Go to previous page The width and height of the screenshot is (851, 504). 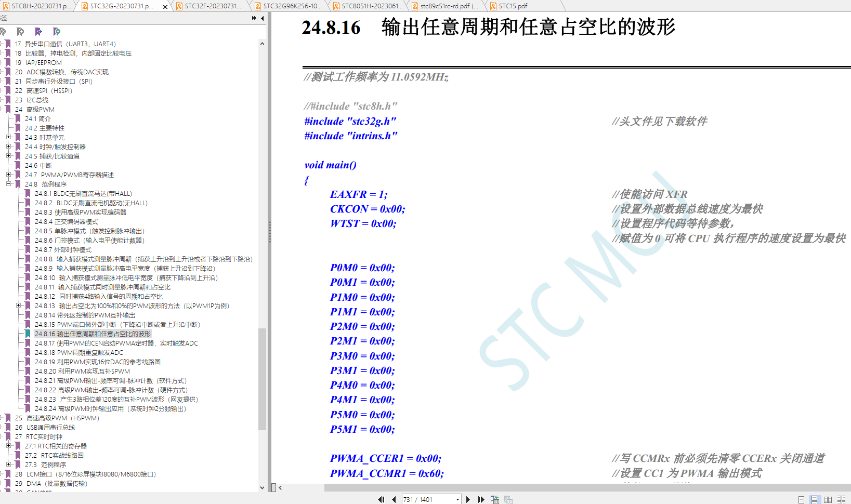(394, 499)
